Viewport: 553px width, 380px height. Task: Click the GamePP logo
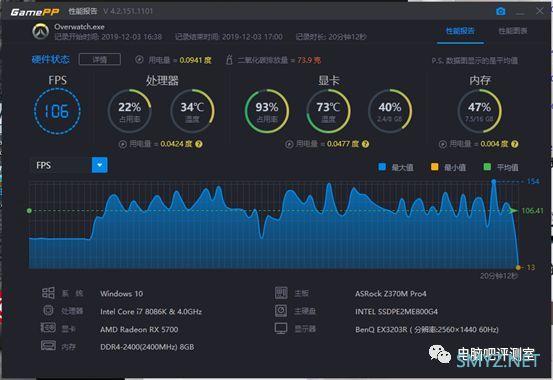(x=35, y=12)
